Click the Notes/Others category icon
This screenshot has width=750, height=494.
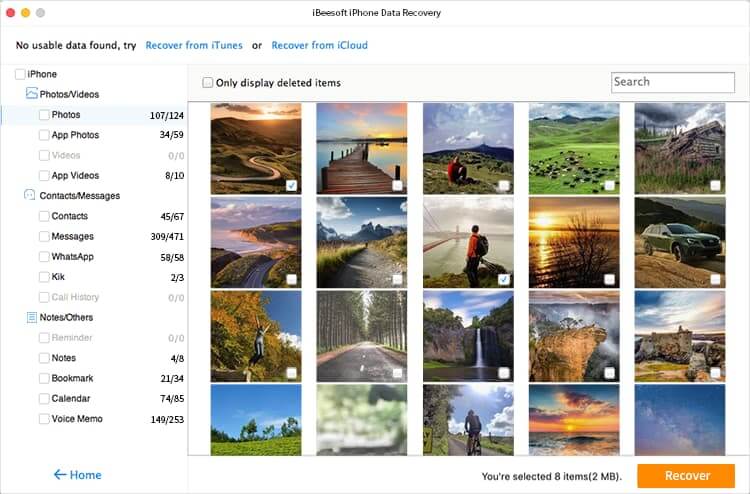point(31,318)
